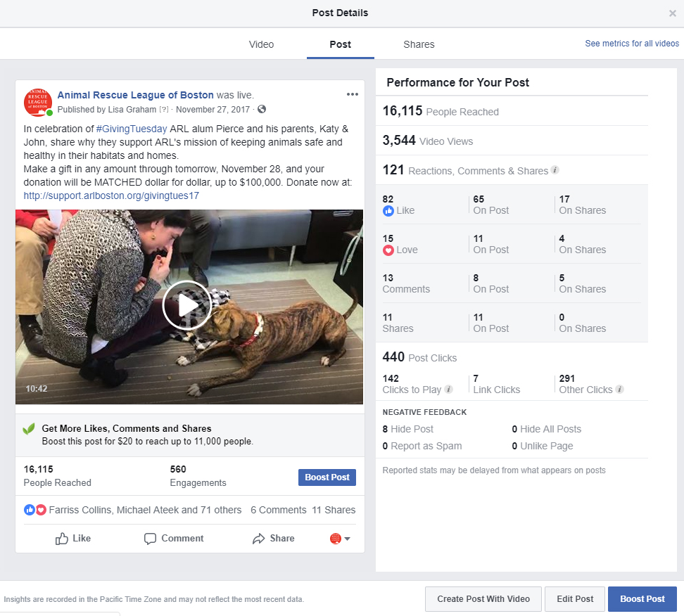Open the 6 Comments link
Image resolution: width=684 pixels, height=616 pixels.
pos(278,510)
